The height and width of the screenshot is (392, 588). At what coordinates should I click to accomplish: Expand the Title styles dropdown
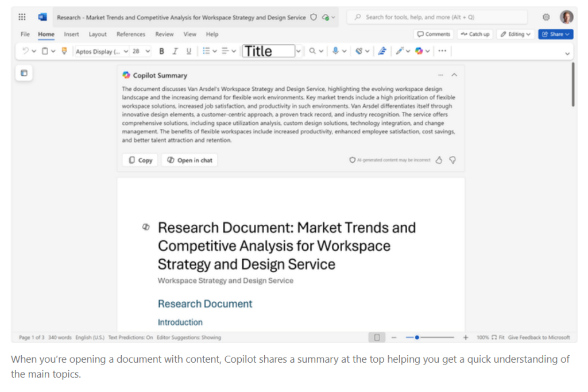click(x=298, y=51)
